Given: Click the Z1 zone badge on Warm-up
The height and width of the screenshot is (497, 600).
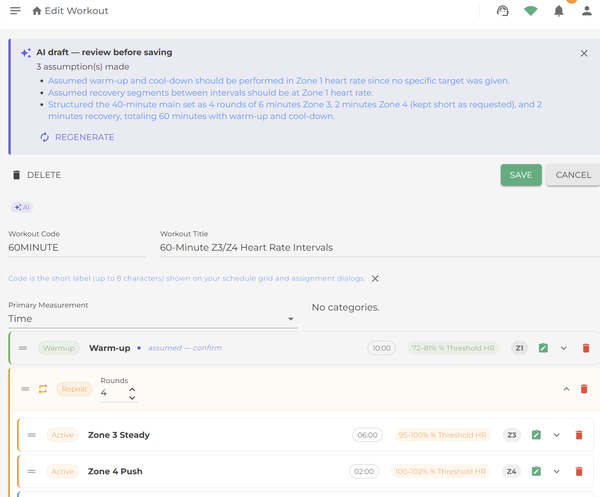Looking at the screenshot, I should tap(519, 348).
